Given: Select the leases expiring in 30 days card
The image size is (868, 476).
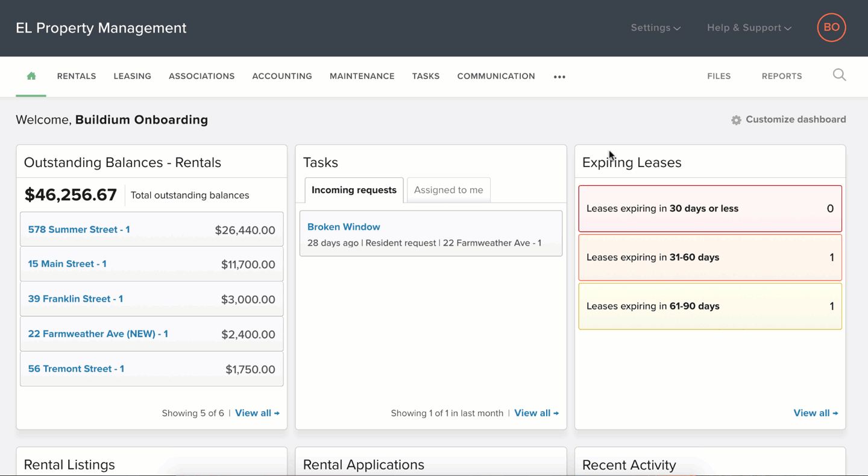Looking at the screenshot, I should (709, 209).
